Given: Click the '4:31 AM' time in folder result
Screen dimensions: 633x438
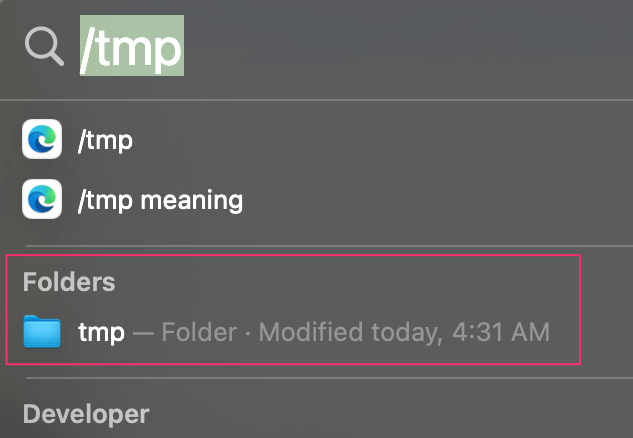Looking at the screenshot, I should (x=501, y=332).
